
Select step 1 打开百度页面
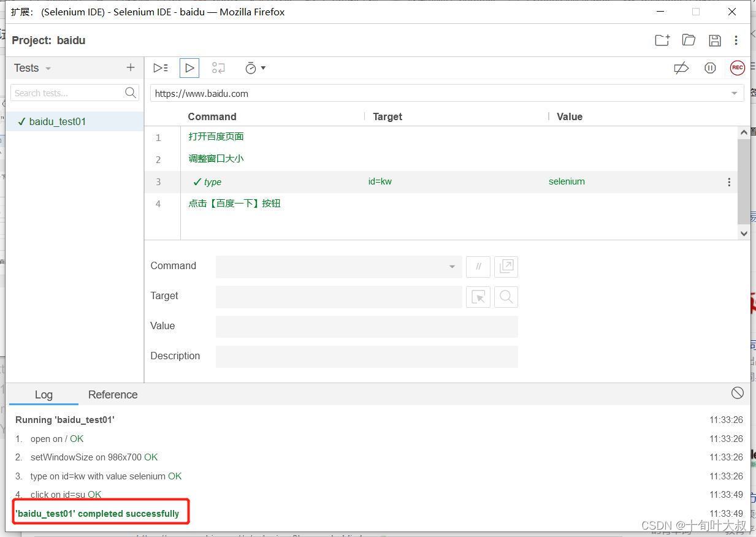coord(441,137)
